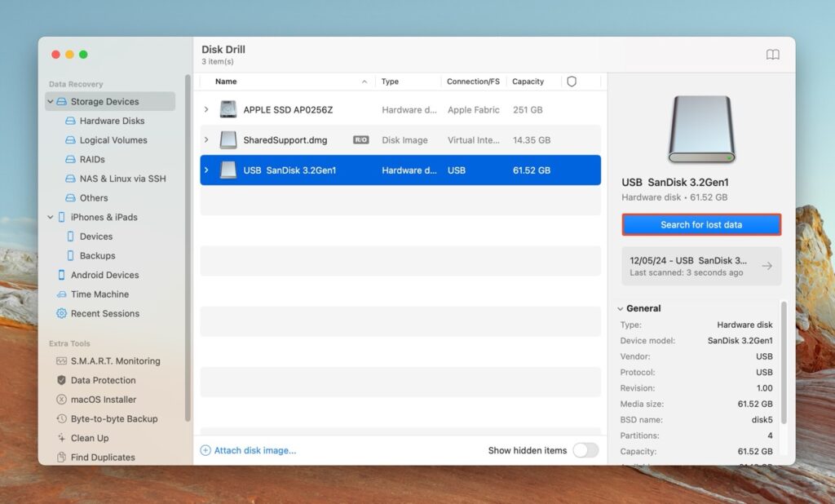
Task: Click the Search for lost data button
Action: [x=700, y=224]
